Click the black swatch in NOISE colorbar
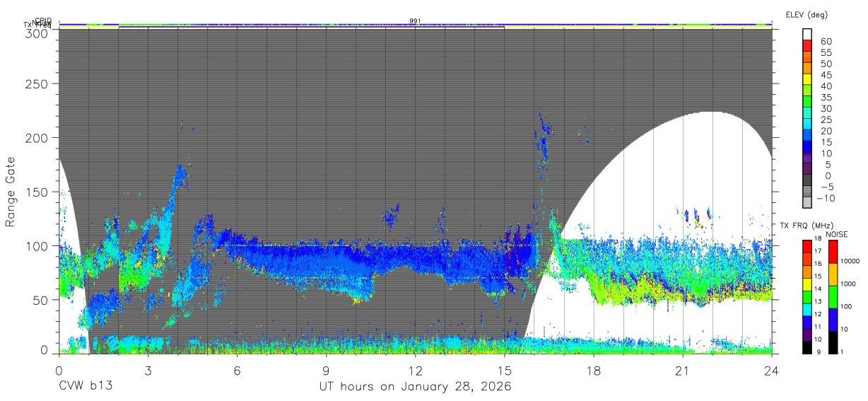This screenshot has height=401, width=868. click(x=833, y=342)
